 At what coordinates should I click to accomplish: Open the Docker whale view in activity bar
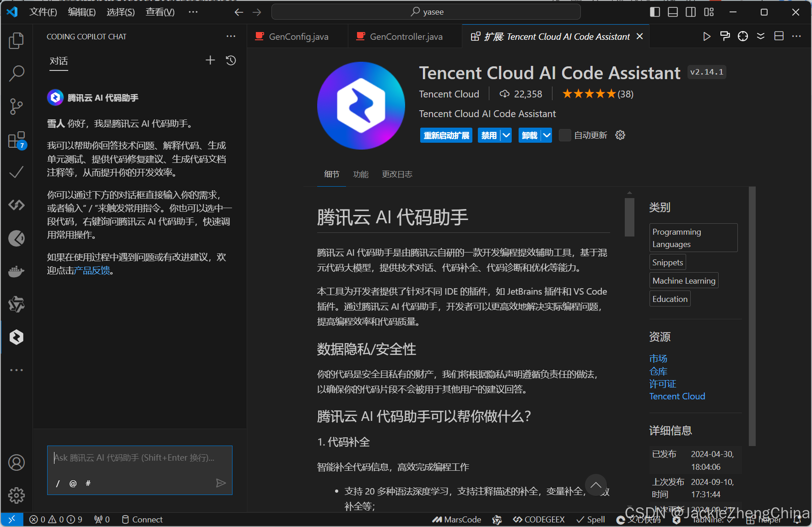[x=16, y=271]
